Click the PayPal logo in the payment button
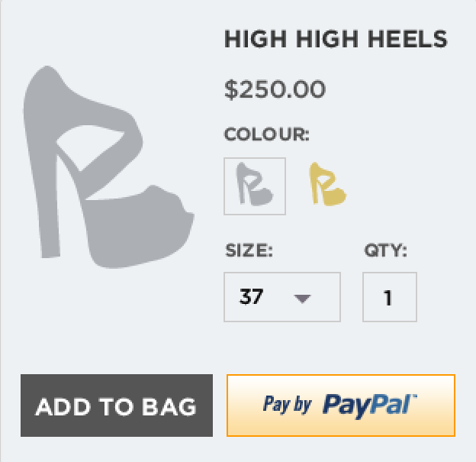Screen dimensions: 476x462 (x=369, y=405)
